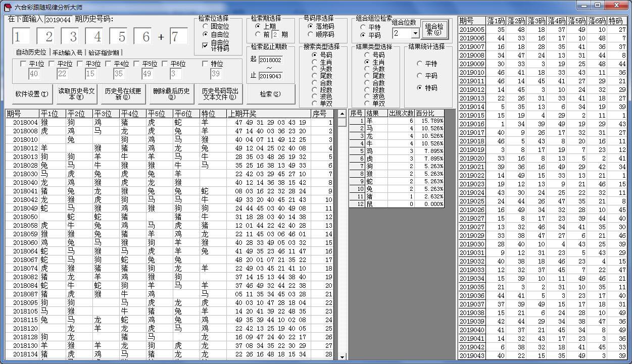Click the 起 start period field

(x=270, y=60)
